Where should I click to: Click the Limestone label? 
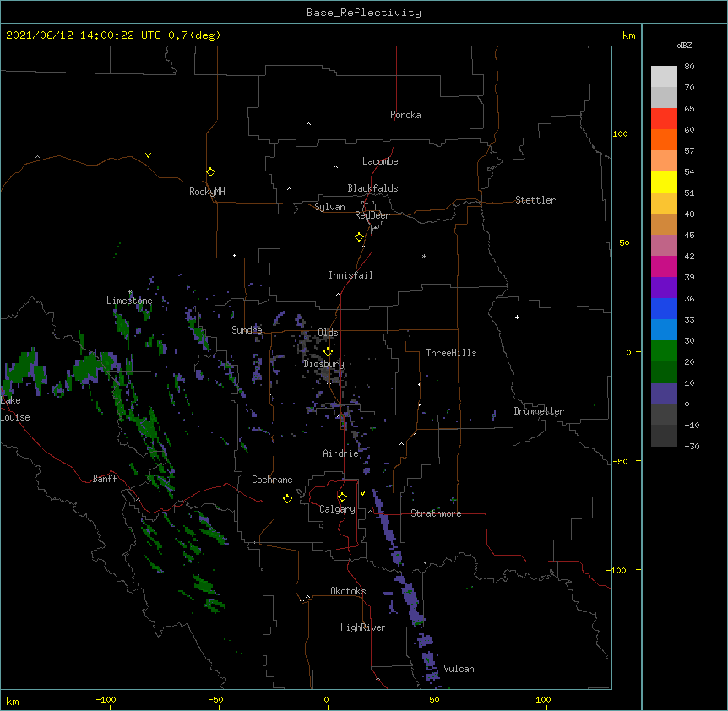(129, 301)
